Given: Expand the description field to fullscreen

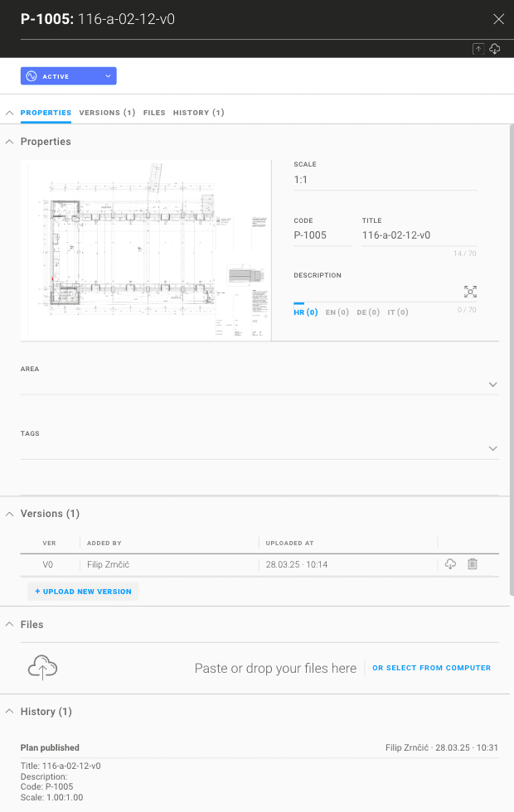Looking at the screenshot, I should click(470, 292).
